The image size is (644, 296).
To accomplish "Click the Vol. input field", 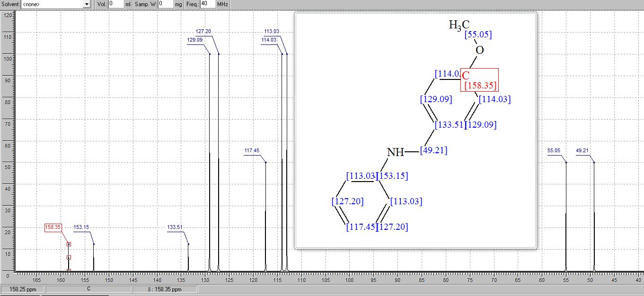I will point(116,4).
